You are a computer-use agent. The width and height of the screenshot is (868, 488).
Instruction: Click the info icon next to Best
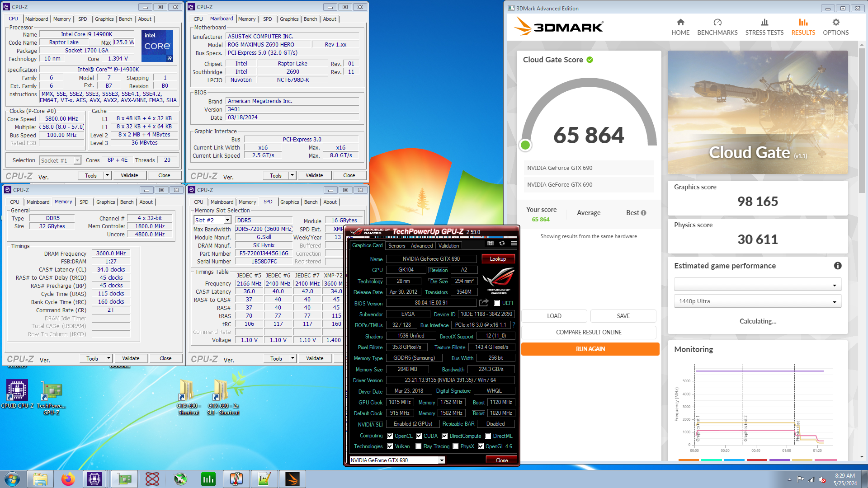643,213
